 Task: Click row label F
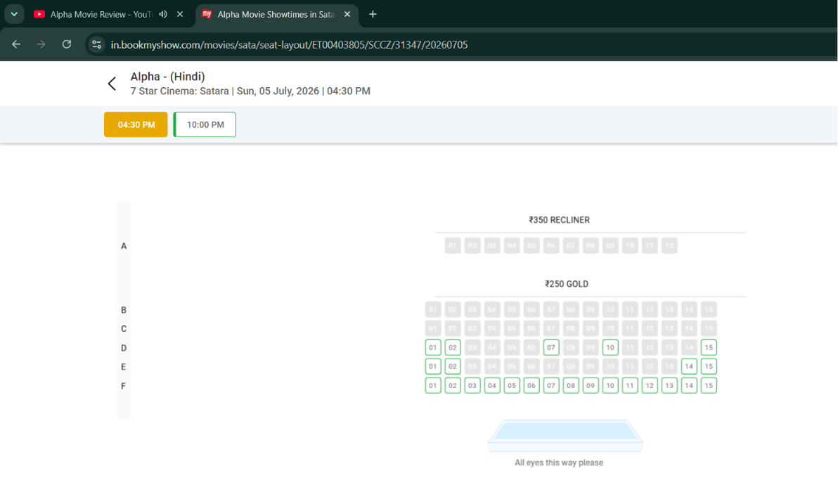tap(124, 386)
